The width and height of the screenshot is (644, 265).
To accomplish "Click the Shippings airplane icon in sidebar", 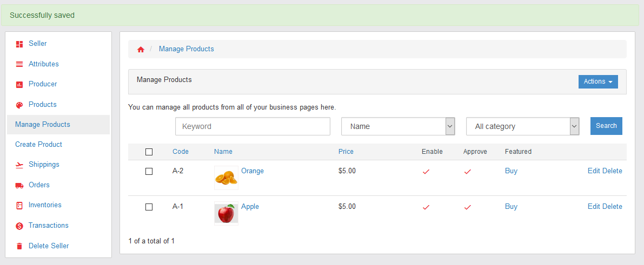I will coord(19,165).
